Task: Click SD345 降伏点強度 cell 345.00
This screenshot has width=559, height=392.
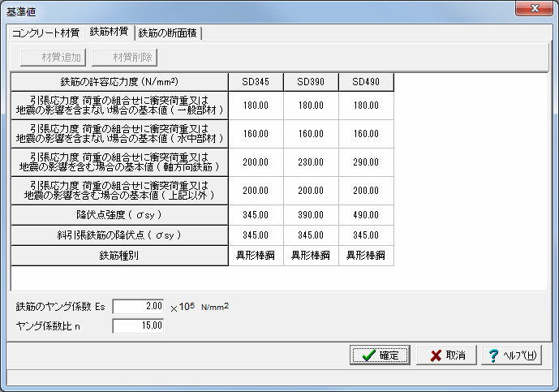Action: pos(256,215)
